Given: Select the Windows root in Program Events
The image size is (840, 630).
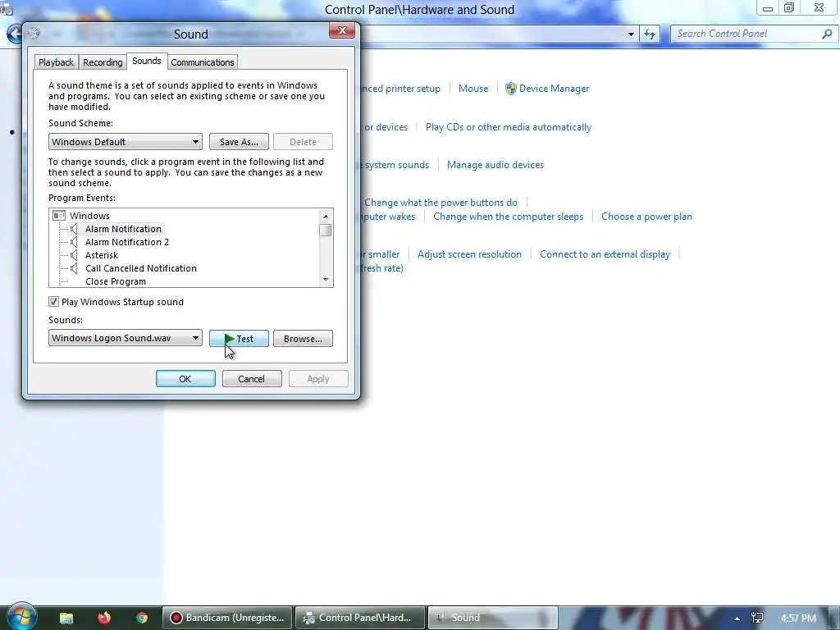Looking at the screenshot, I should tap(89, 216).
